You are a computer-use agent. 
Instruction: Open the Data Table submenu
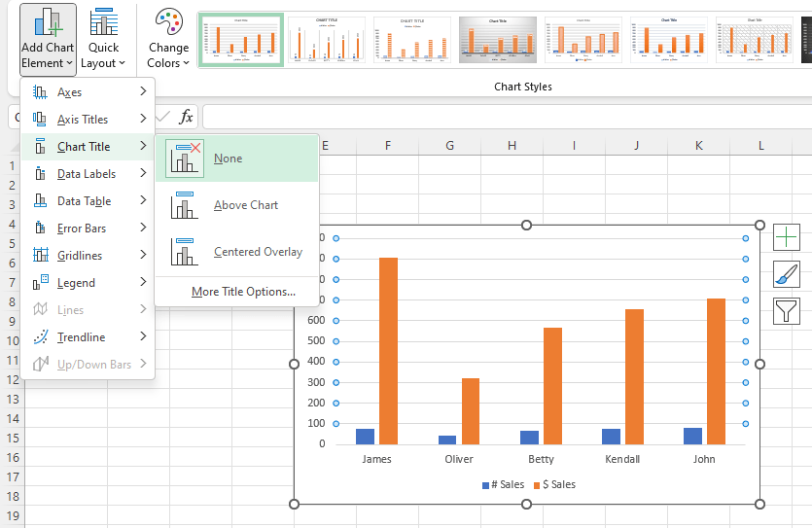[88, 201]
